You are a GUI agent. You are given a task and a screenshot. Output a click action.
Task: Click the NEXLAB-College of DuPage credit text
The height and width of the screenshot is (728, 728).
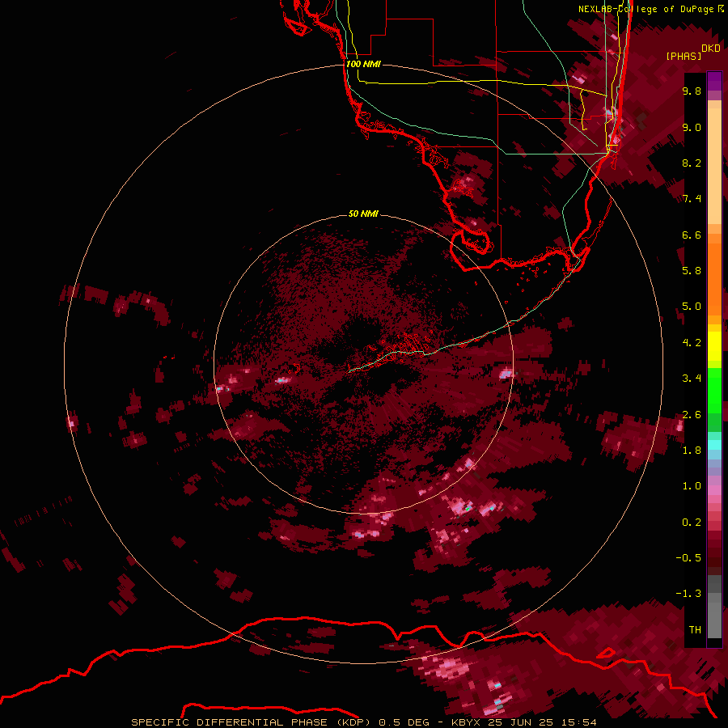645,9
